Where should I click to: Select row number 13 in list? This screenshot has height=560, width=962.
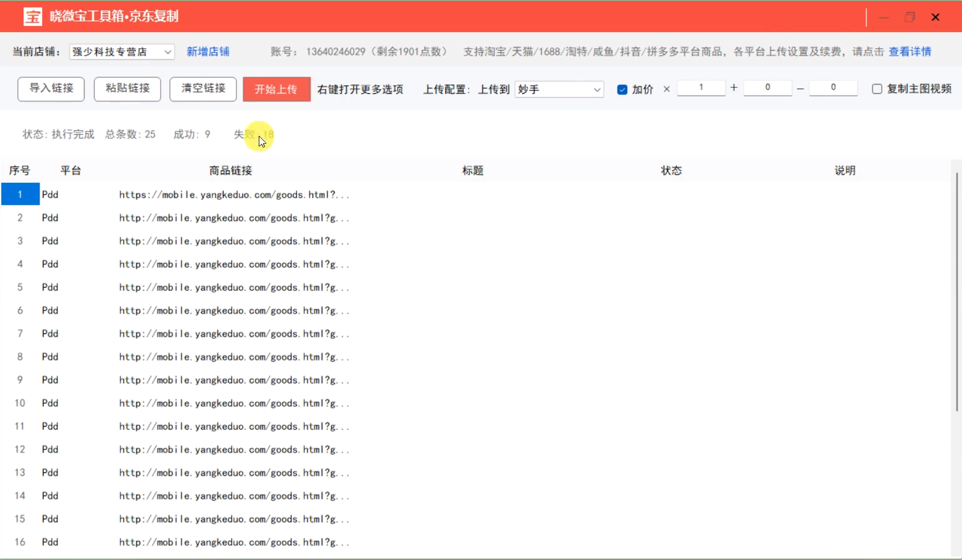20,472
